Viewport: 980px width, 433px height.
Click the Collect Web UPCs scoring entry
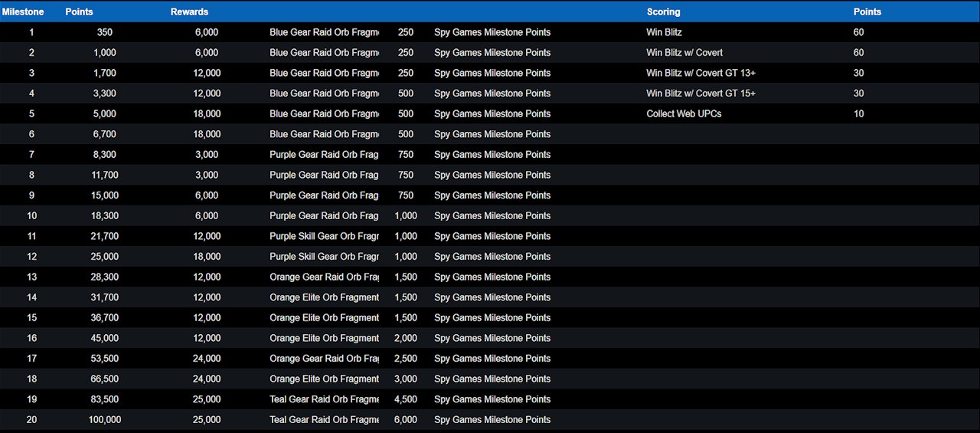point(684,113)
